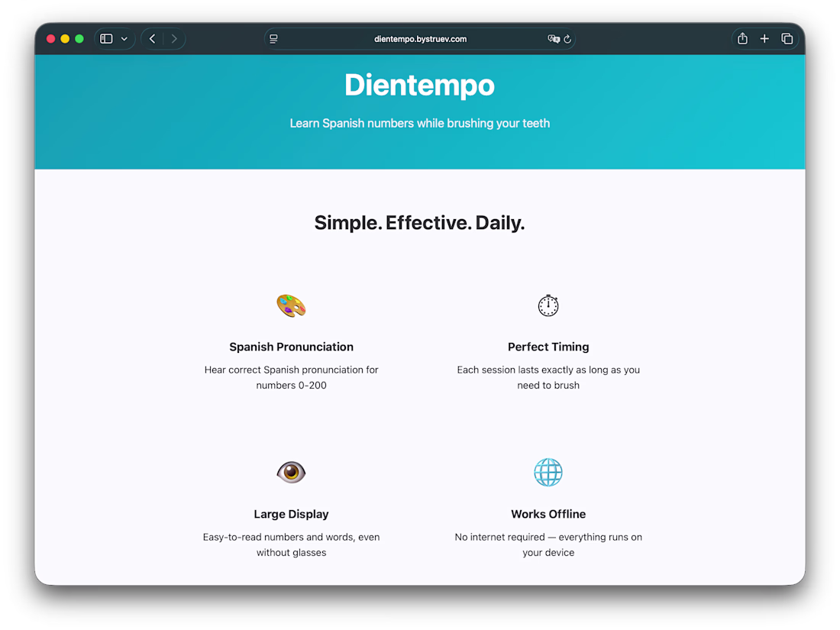Open the Share button in the toolbar

point(742,38)
